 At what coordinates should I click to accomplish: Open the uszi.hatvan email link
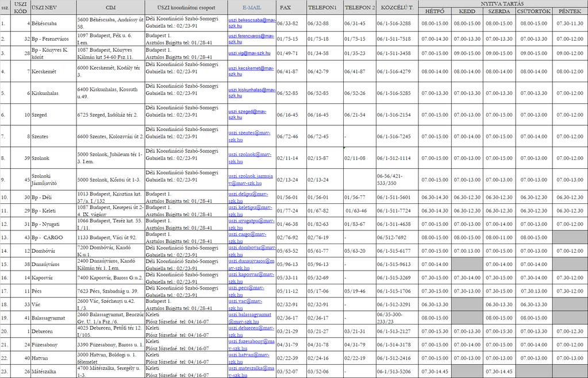click(x=249, y=358)
